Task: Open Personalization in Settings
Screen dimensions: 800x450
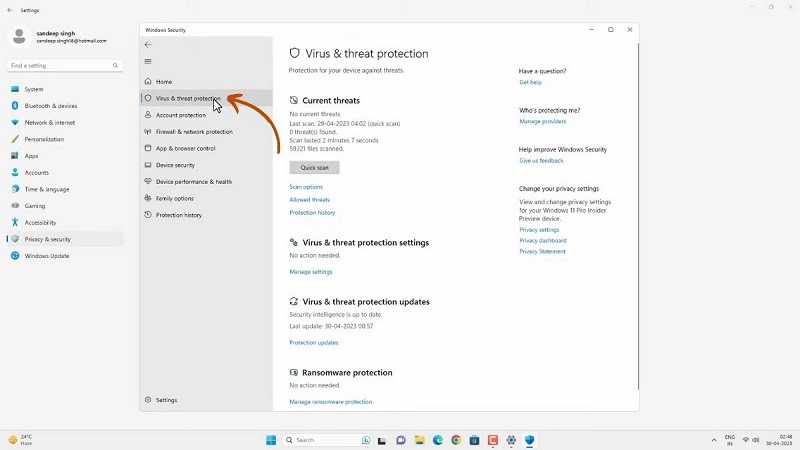Action: 64,139
